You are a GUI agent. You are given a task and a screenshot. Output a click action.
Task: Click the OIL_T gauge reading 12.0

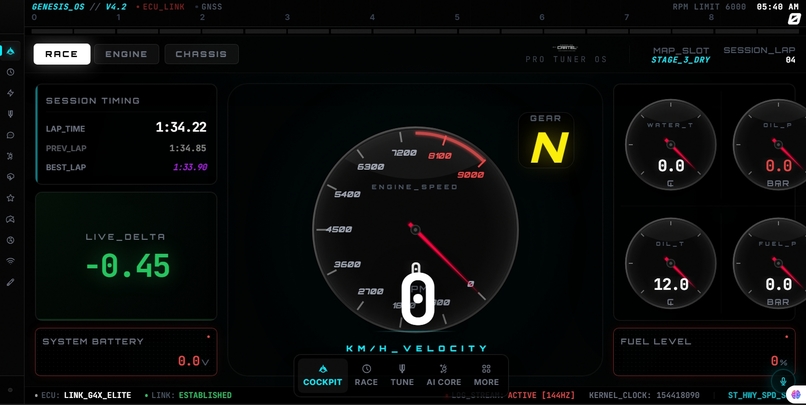(670, 263)
